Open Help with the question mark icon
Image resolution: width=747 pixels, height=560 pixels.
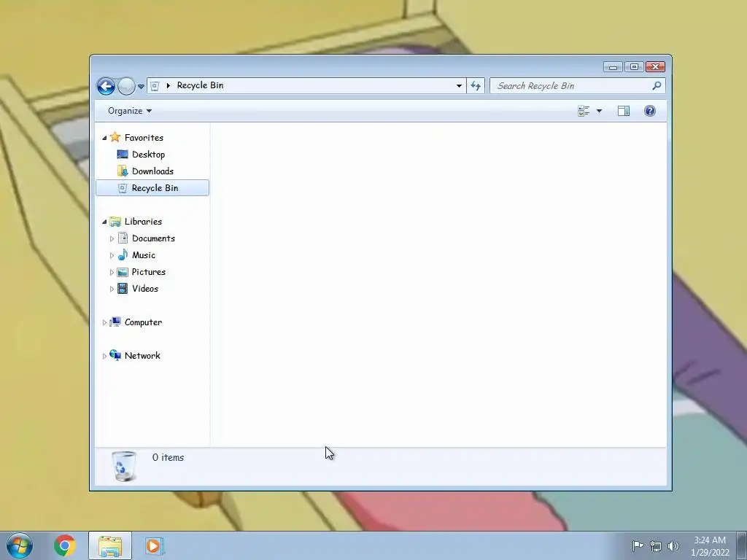tap(650, 111)
